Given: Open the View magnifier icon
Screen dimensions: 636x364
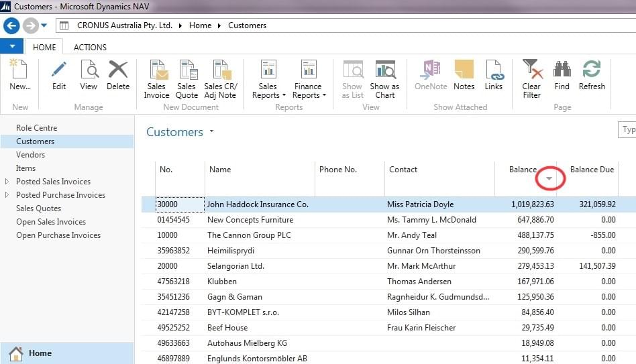Looking at the screenshot, I should [89, 69].
